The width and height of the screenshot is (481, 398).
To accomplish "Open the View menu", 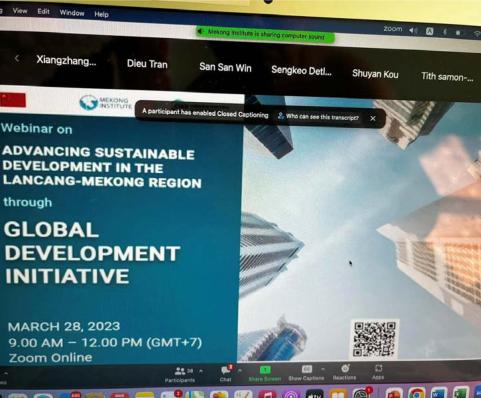I will tap(20, 11).
